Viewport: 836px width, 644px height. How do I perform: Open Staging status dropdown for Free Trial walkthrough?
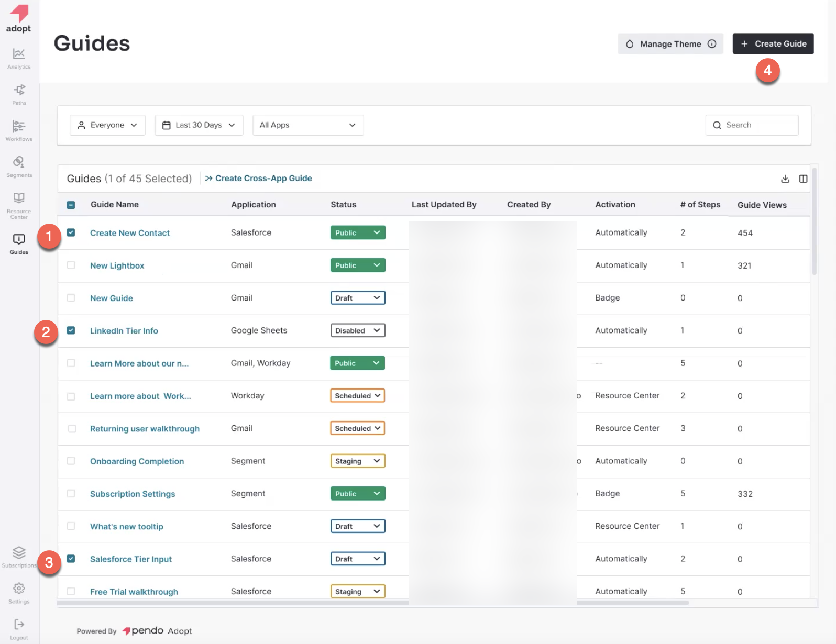point(358,591)
